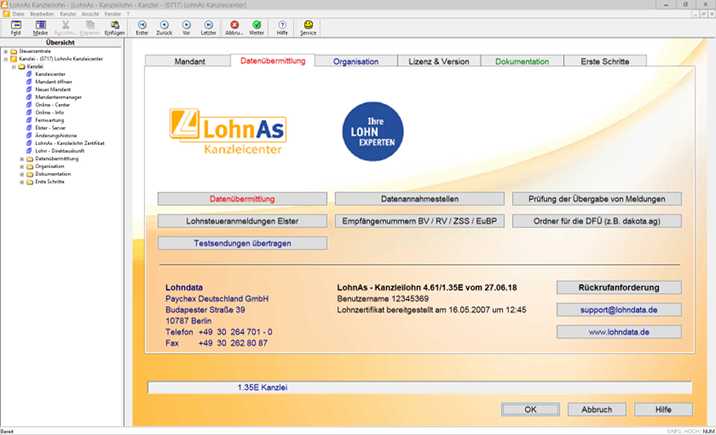Open the Bearbeiten menu

(42, 14)
